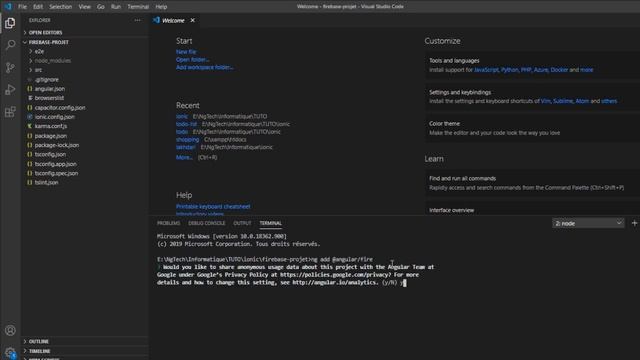Click the Sublime keybindings link

tap(563, 101)
